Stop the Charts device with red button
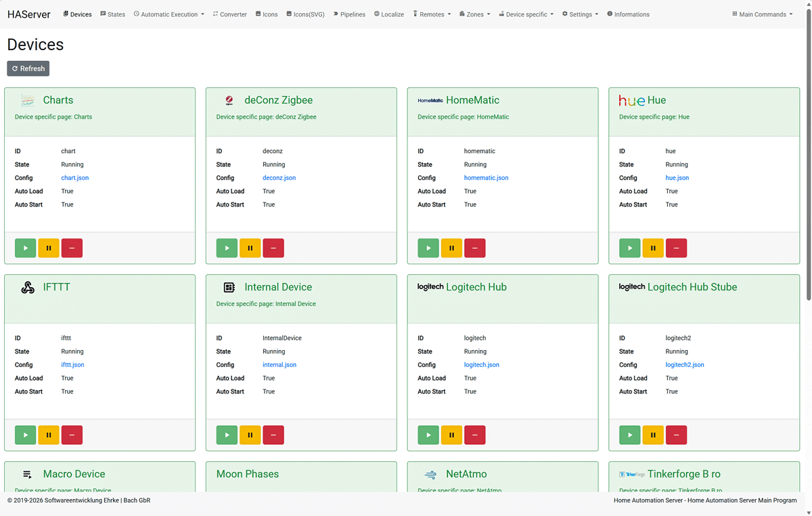The image size is (812, 516). pos(72,248)
